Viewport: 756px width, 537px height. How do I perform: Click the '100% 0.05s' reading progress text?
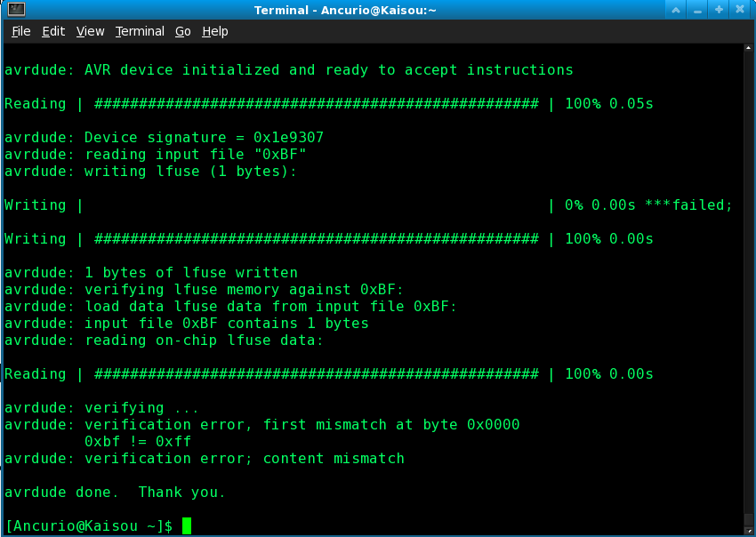click(x=609, y=104)
